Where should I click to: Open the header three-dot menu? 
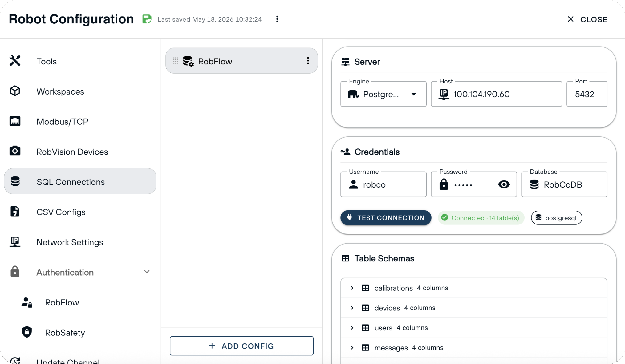pos(277,19)
